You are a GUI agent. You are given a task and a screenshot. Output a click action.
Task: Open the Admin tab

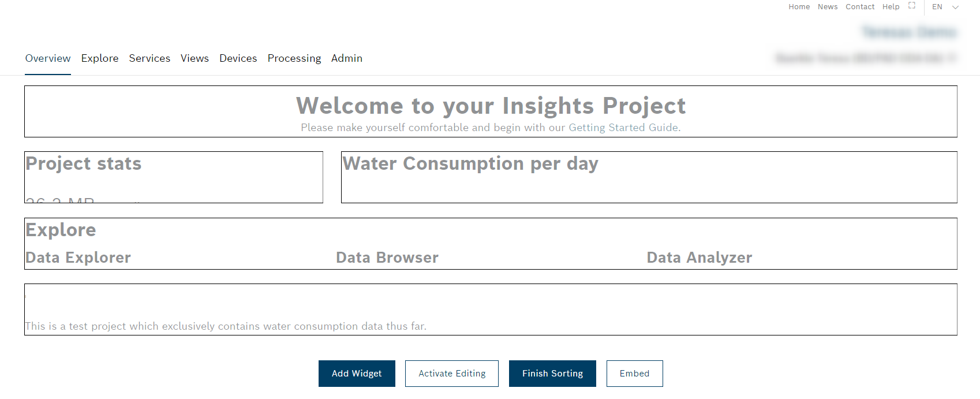coord(347,58)
